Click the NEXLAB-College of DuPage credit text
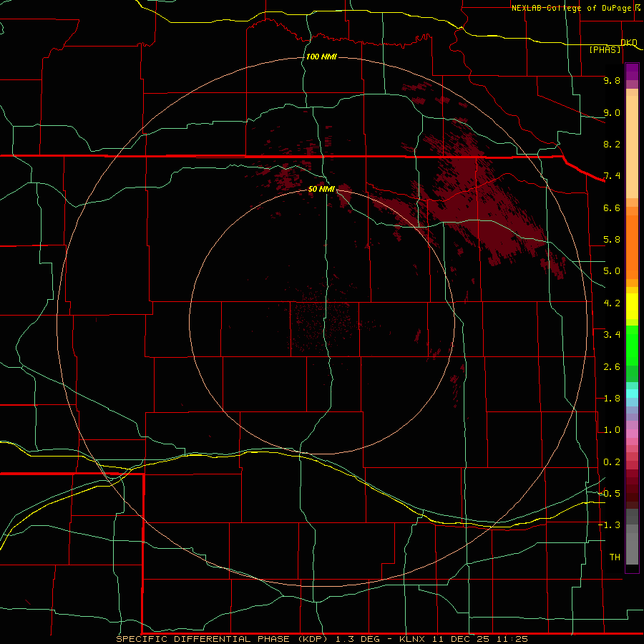644x644 pixels. [571, 8]
